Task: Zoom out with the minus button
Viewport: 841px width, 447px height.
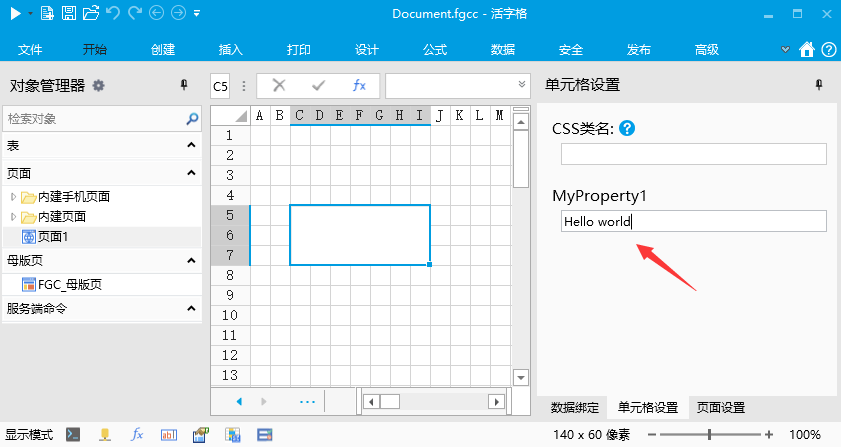Action: 652,435
